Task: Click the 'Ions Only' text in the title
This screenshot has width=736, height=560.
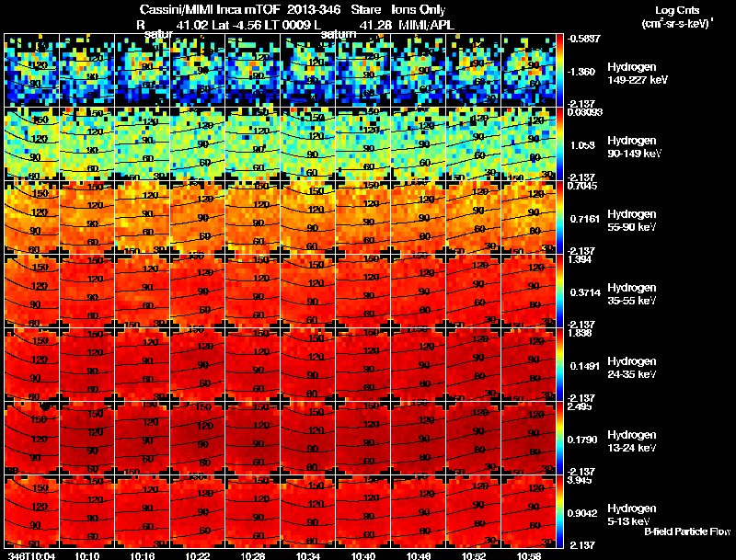Action: tap(419, 10)
